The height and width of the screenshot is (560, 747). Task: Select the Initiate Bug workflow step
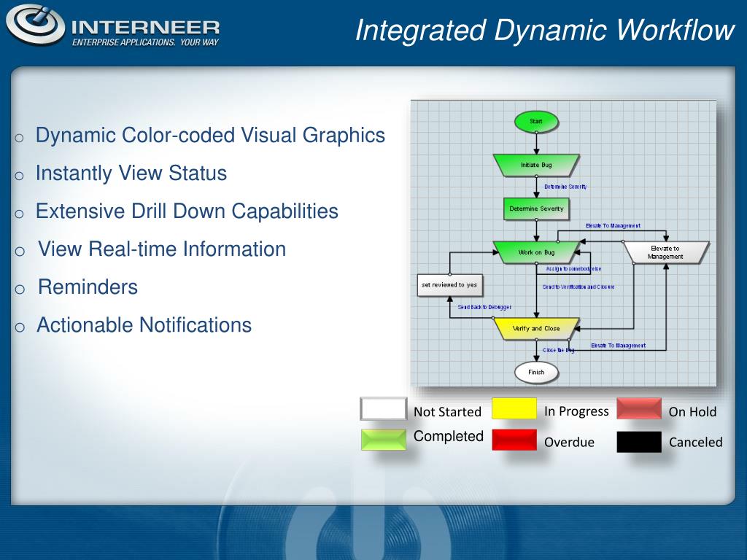pos(536,165)
